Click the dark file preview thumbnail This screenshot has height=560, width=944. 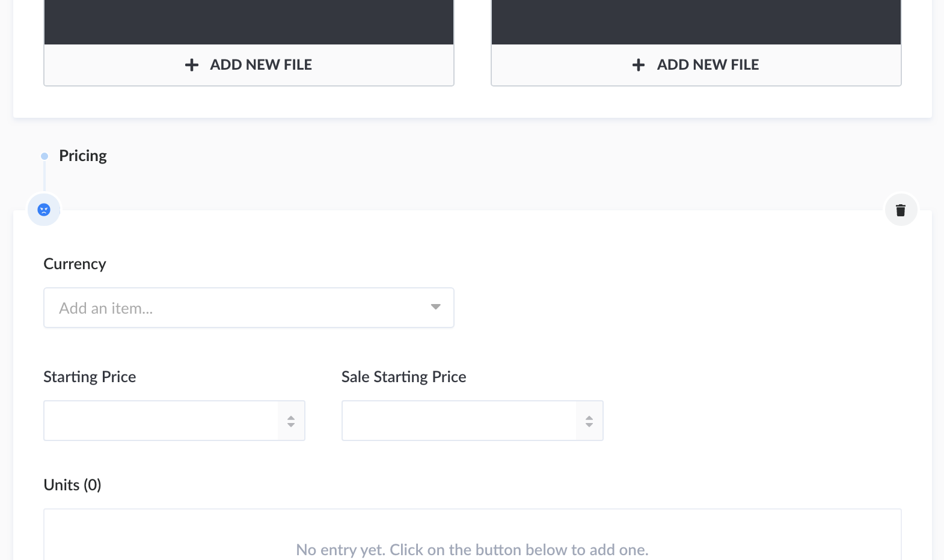click(248, 22)
